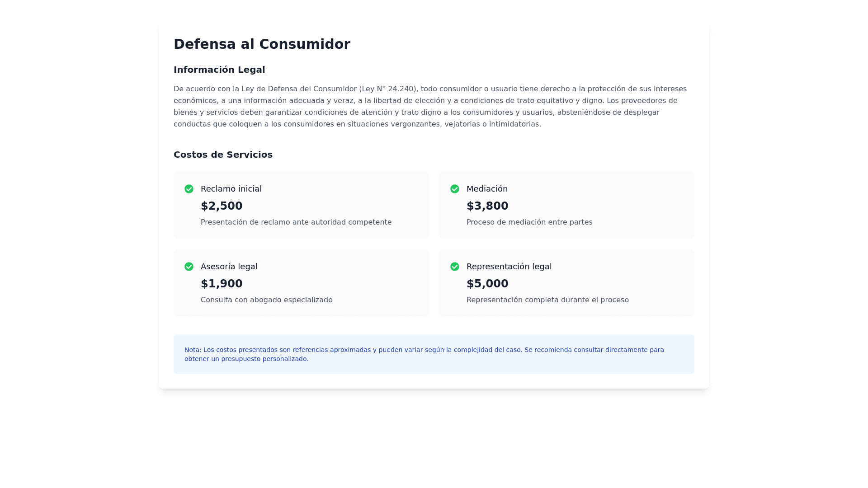Viewport: 868px width, 488px height.
Task: Click the Asesoría legal service title
Action: (x=229, y=267)
